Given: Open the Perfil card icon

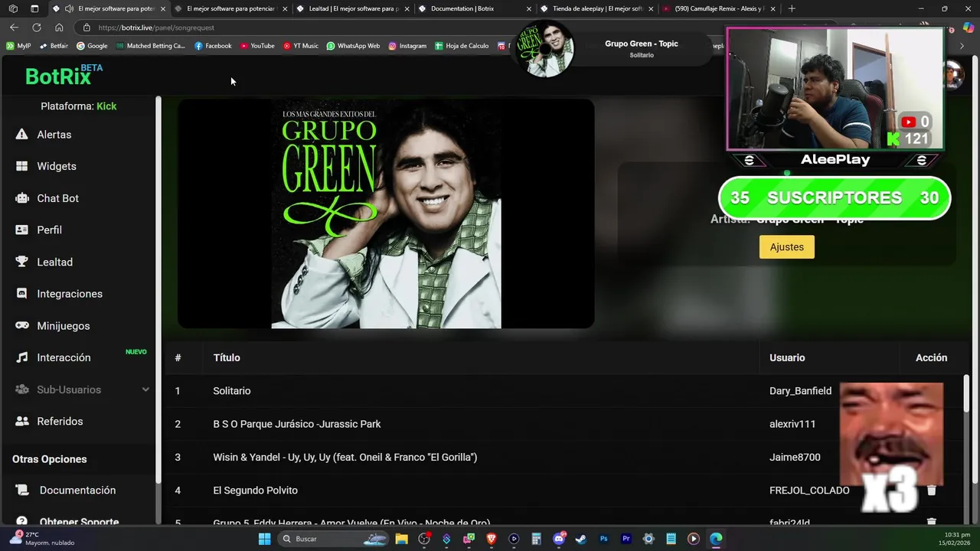Looking at the screenshot, I should (21, 230).
